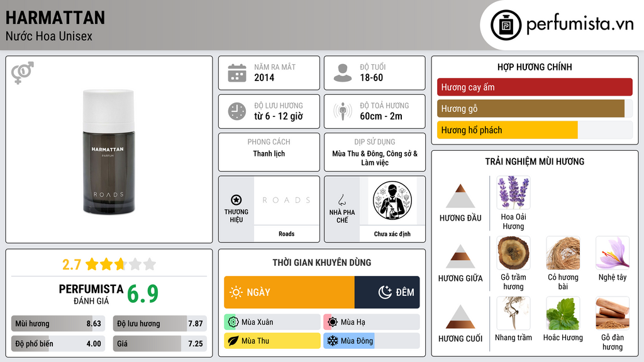Click the Hợp hương chính heading
Viewport: 644px width, 362px height.
click(x=535, y=67)
